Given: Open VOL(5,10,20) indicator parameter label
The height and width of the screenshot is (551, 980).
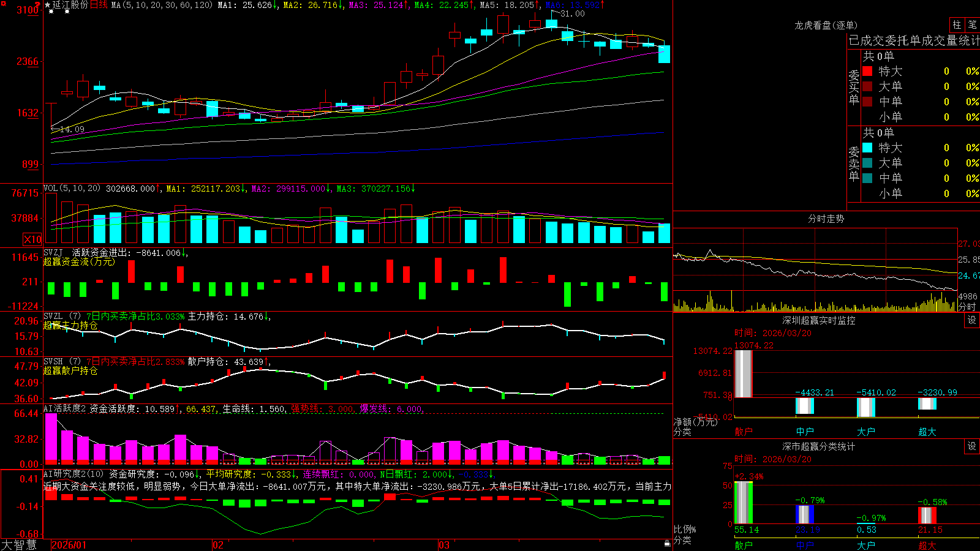Looking at the screenshot, I should (x=72, y=189).
